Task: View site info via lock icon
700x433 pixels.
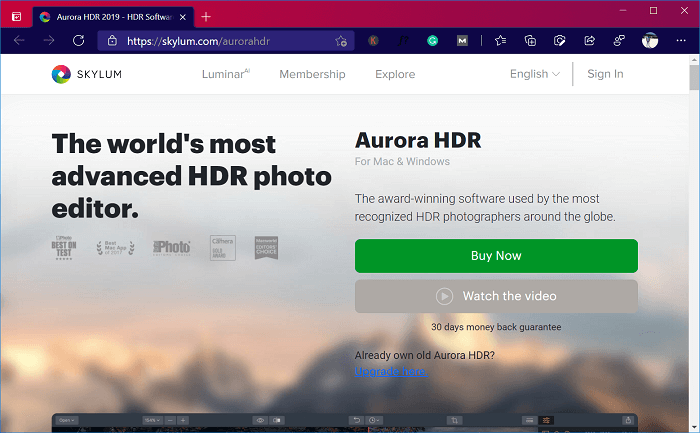Action: [x=112, y=41]
